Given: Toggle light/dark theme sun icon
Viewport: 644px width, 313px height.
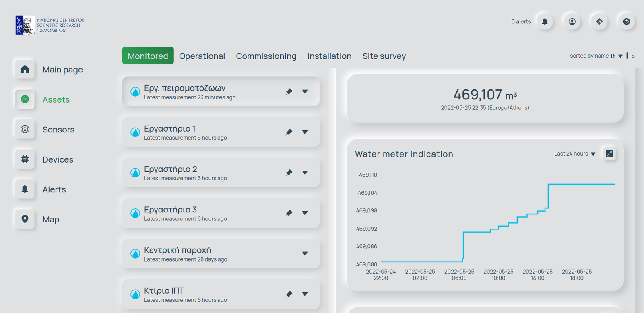Looking at the screenshot, I should [x=599, y=22].
